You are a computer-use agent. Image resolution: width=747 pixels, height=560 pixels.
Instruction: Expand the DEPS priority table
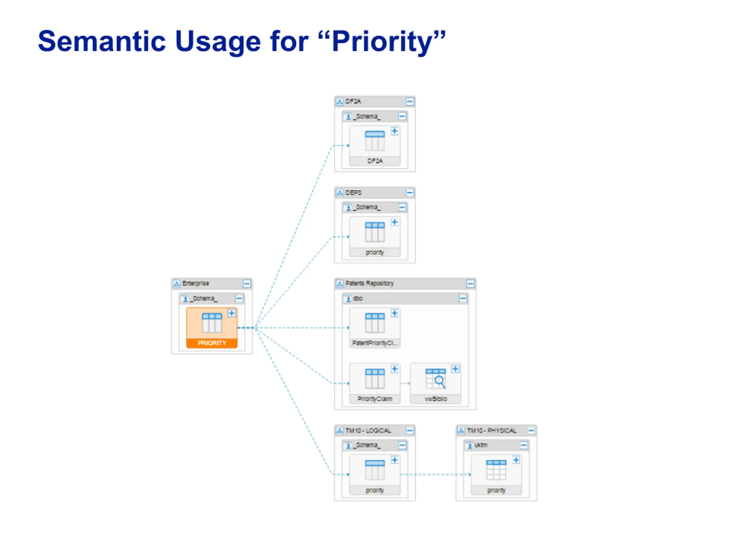(x=395, y=223)
